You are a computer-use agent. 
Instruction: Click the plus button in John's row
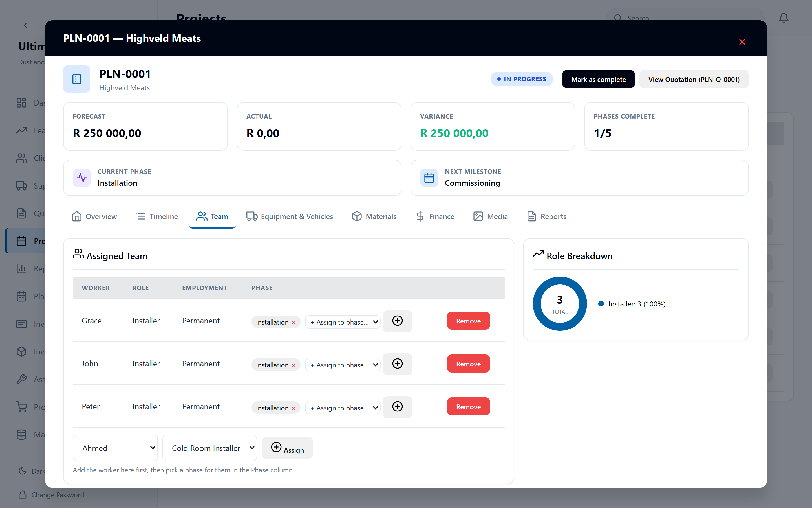[397, 364]
